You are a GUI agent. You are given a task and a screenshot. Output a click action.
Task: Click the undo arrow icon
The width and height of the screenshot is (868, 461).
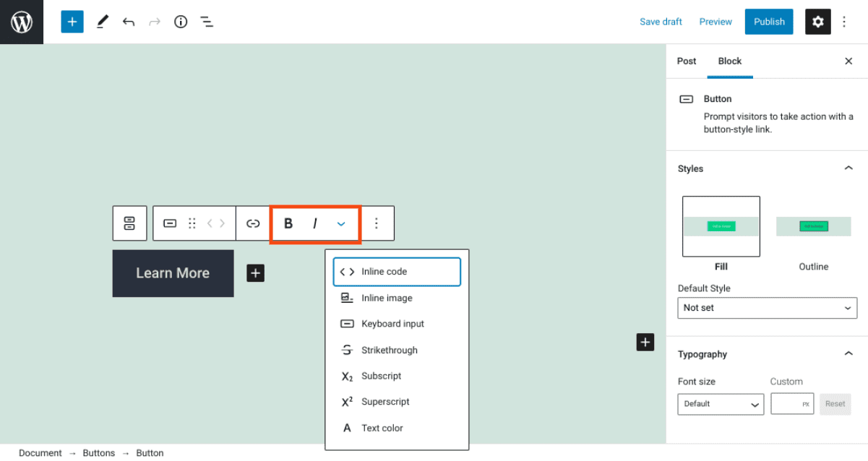(128, 22)
